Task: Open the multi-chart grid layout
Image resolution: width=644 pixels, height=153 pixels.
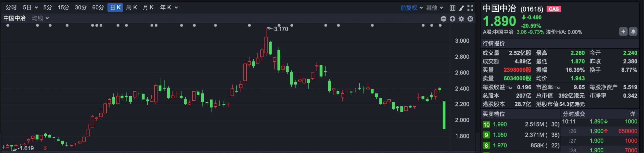Action: [452, 8]
